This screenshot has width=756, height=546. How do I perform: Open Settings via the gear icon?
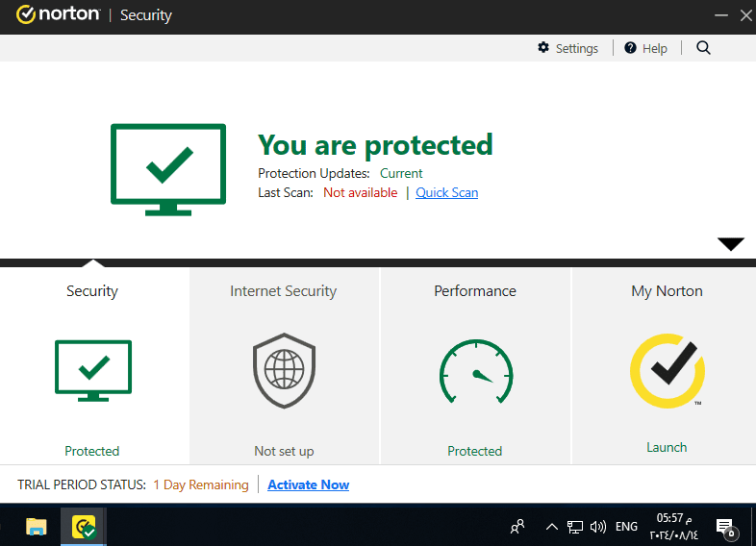[543, 48]
